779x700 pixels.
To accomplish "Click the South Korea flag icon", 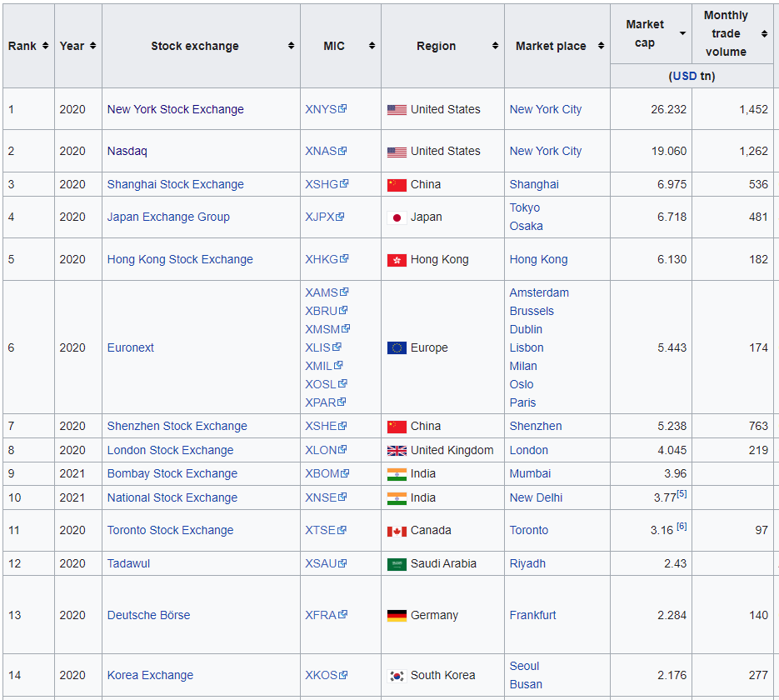I will pos(397,676).
